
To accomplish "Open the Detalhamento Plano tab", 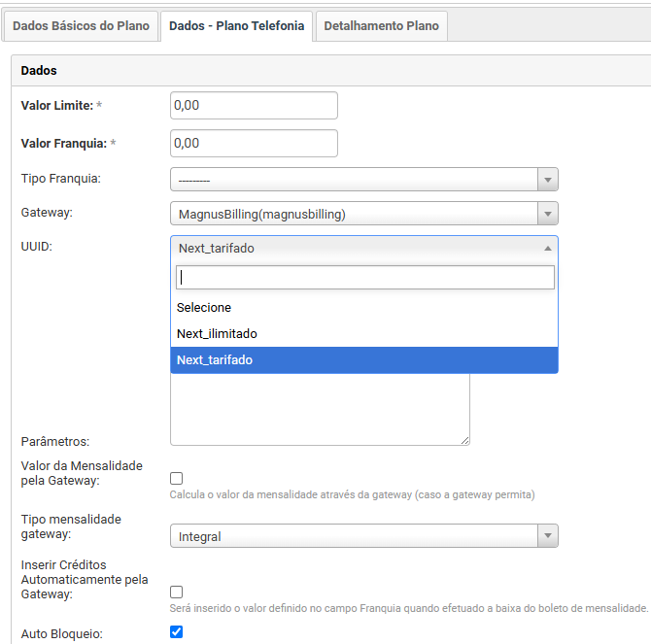I will click(381, 26).
